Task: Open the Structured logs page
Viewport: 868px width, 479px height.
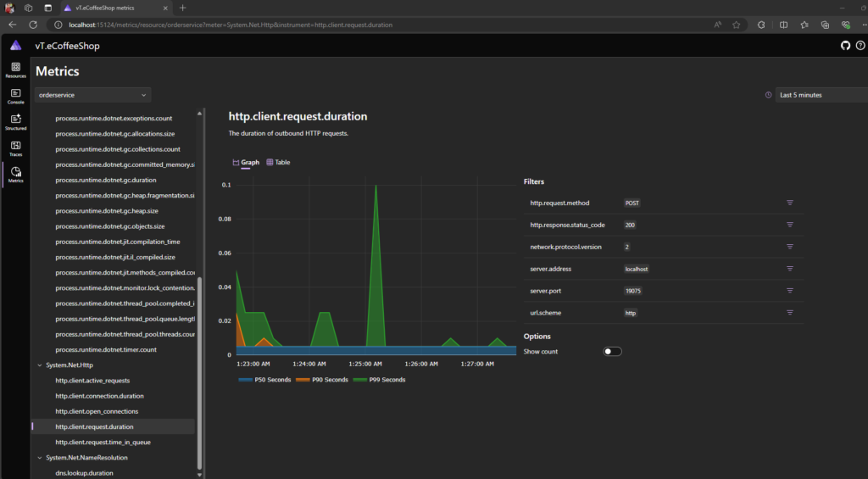Action: (x=15, y=122)
